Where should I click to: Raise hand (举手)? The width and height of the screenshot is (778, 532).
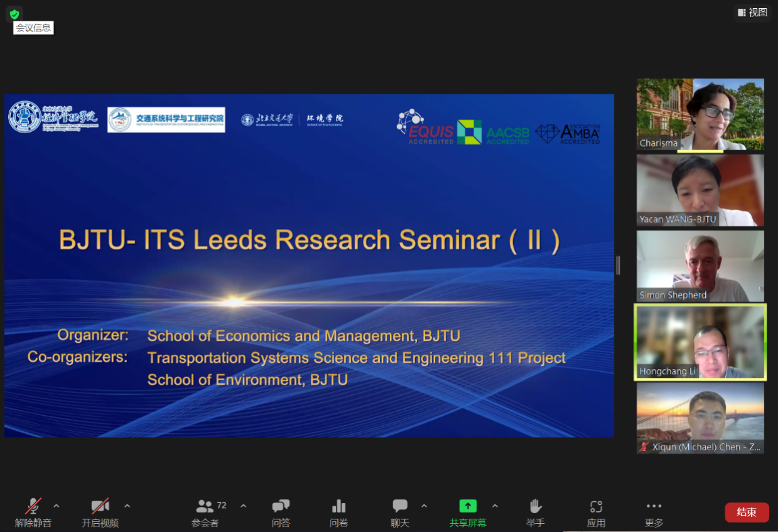[x=535, y=512]
